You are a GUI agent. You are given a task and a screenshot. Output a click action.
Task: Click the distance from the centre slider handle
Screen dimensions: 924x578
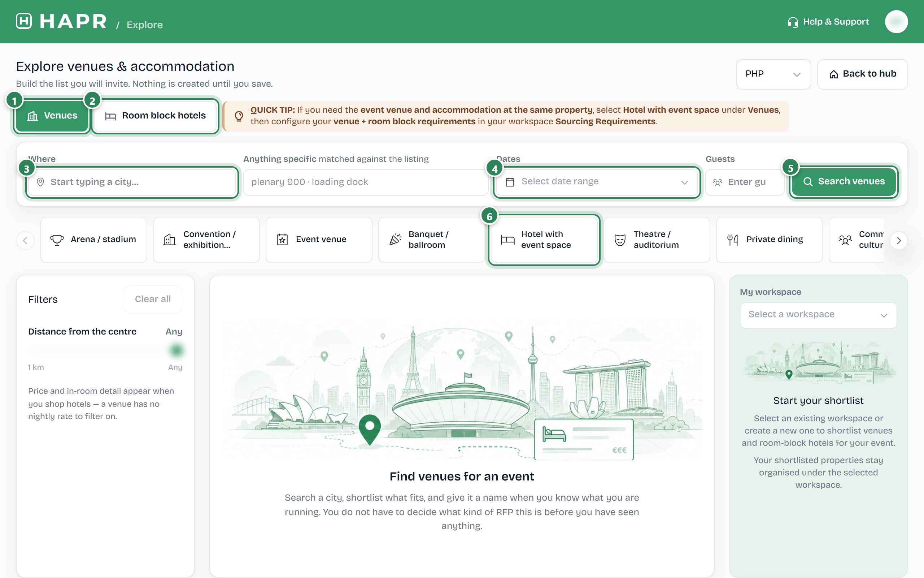(176, 350)
